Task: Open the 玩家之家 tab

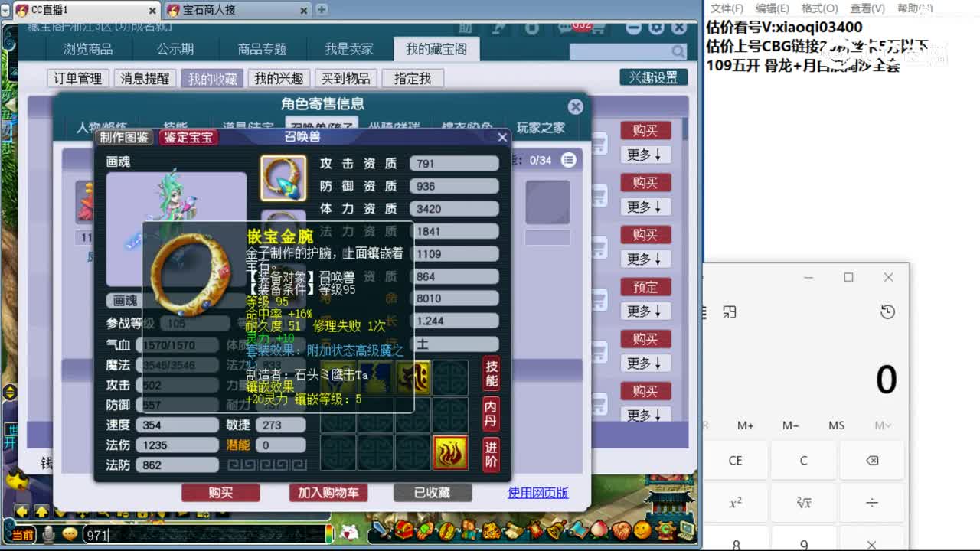Action: (541, 128)
